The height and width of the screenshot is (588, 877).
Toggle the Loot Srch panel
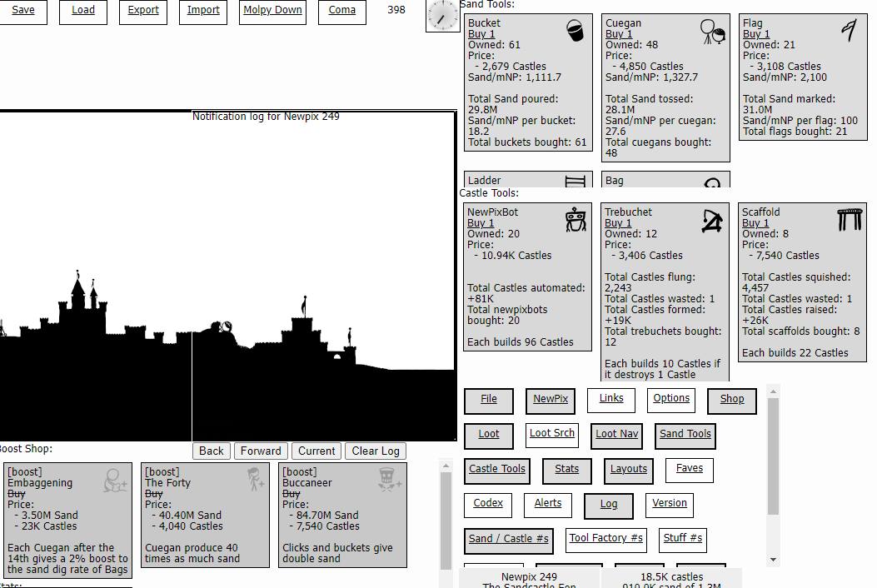pyautogui.click(x=551, y=434)
